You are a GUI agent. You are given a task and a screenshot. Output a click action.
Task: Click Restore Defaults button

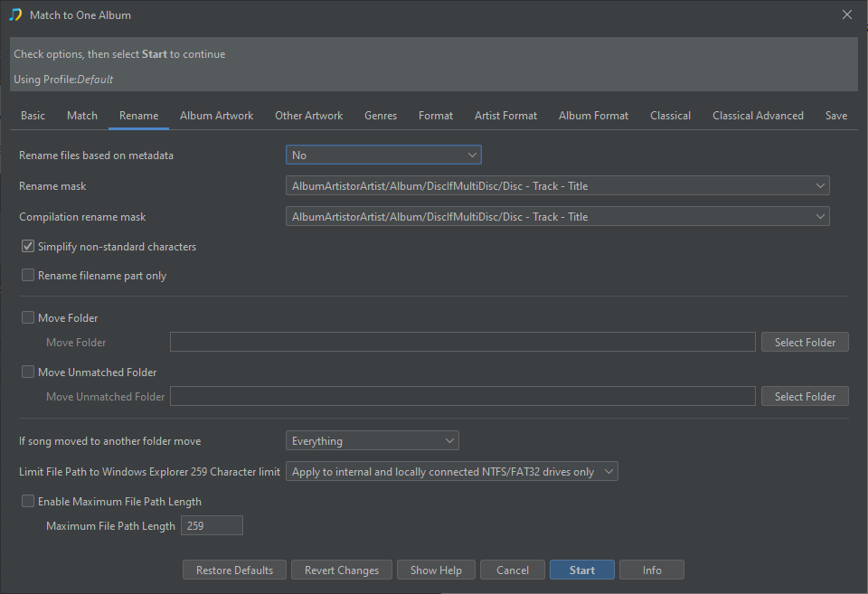(234, 570)
